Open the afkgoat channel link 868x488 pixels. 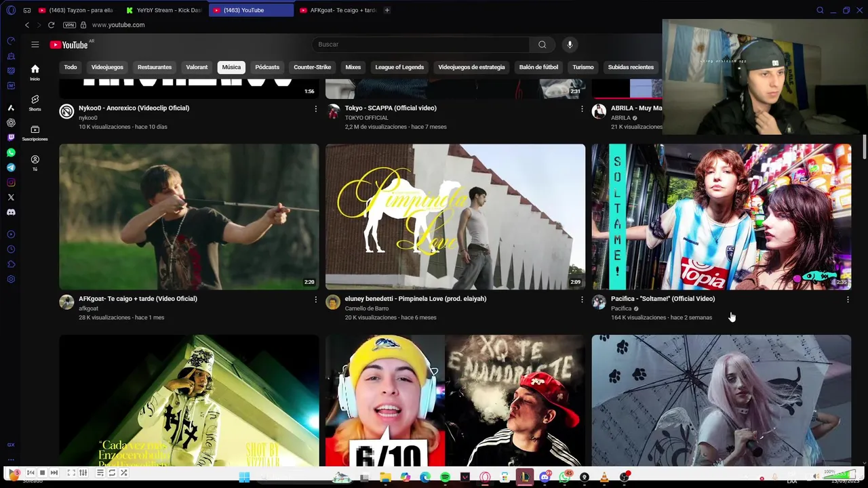click(88, 308)
